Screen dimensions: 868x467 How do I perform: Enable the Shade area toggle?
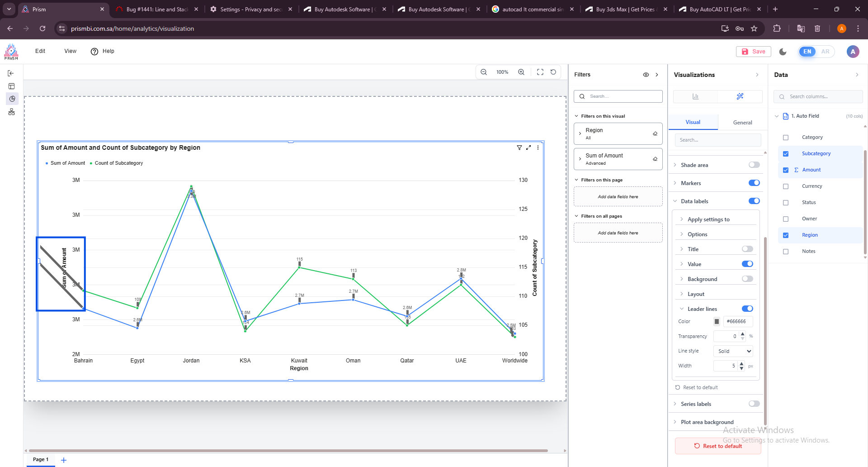point(754,165)
